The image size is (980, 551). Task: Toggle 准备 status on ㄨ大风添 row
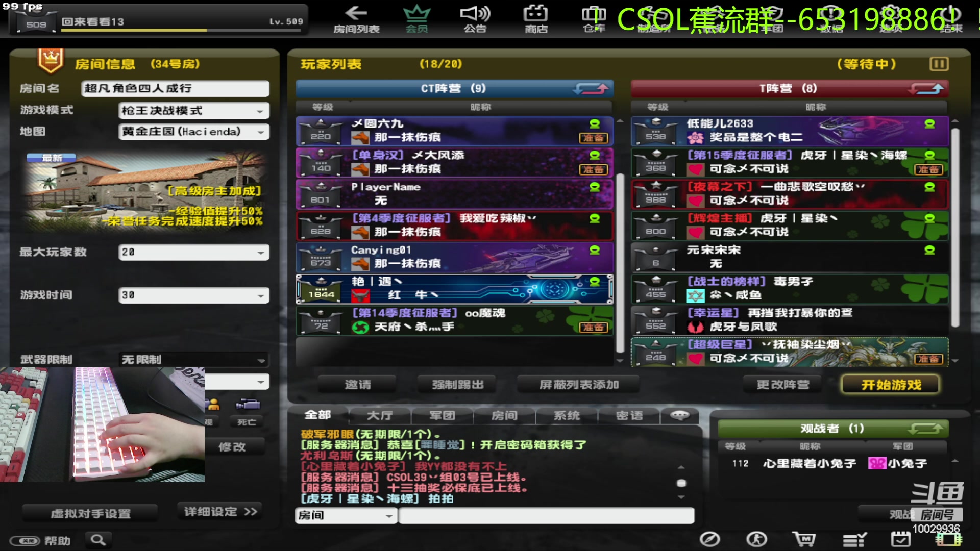[593, 169]
